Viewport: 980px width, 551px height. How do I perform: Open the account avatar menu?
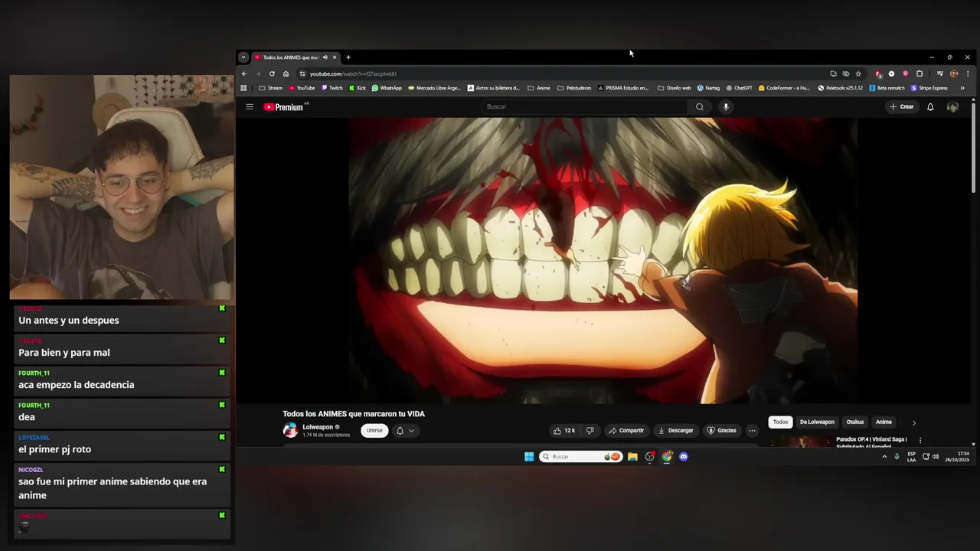(952, 107)
